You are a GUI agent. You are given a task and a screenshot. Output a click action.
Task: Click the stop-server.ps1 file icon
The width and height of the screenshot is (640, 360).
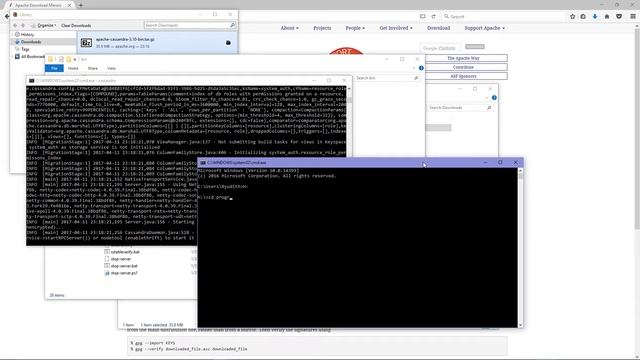(x=107, y=273)
